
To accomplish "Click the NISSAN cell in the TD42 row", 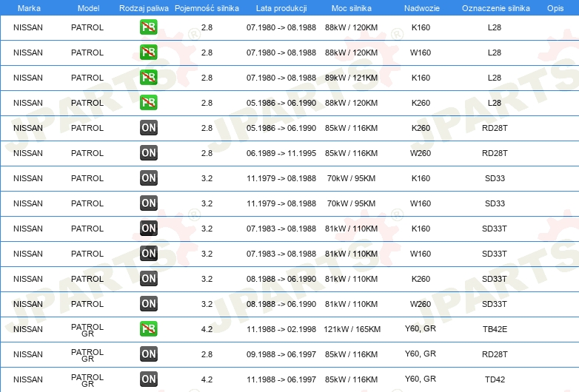I will pos(28,379).
